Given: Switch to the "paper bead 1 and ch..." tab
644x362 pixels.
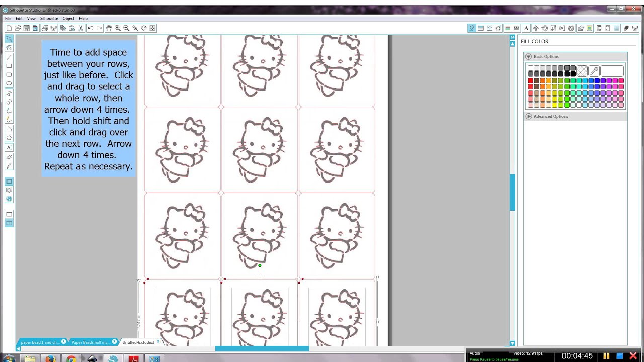Looking at the screenshot, I should (40, 342).
